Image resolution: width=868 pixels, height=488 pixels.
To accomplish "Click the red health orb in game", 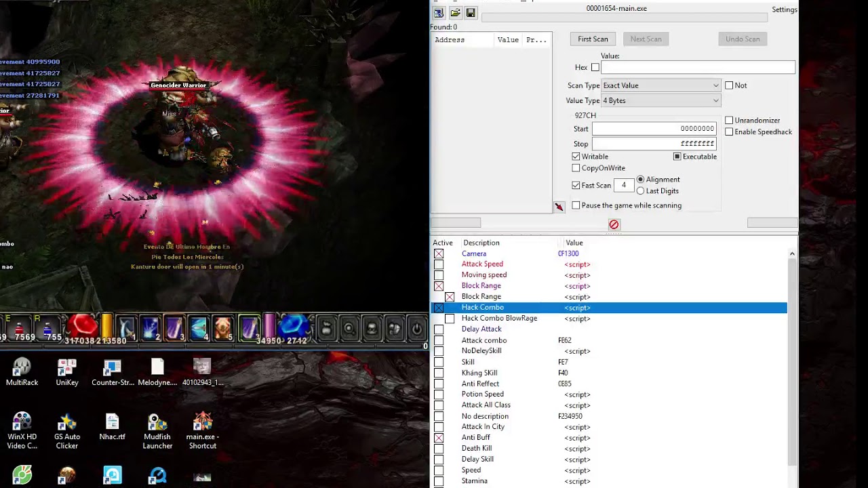I will point(83,327).
